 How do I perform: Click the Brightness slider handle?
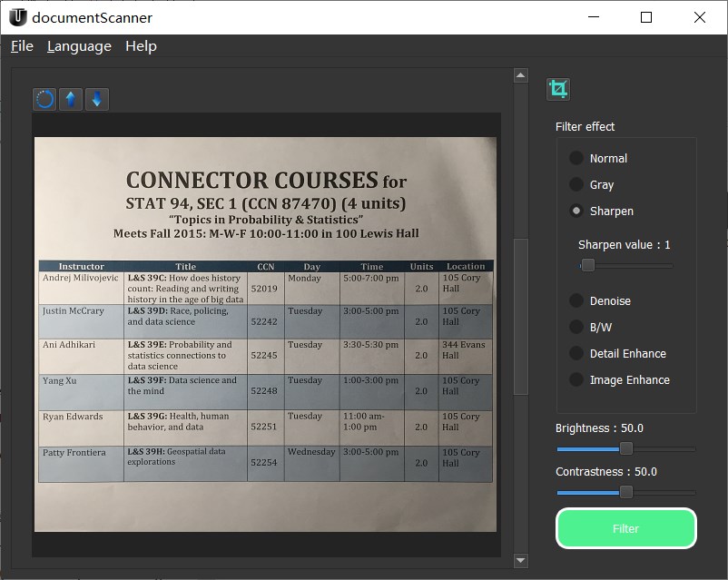pyautogui.click(x=625, y=448)
